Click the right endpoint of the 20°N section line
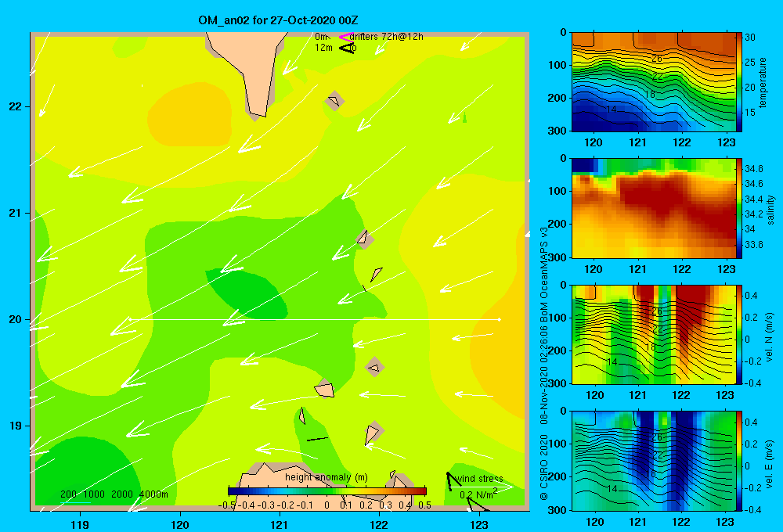Viewport: 783px width, 532px height. point(499,319)
